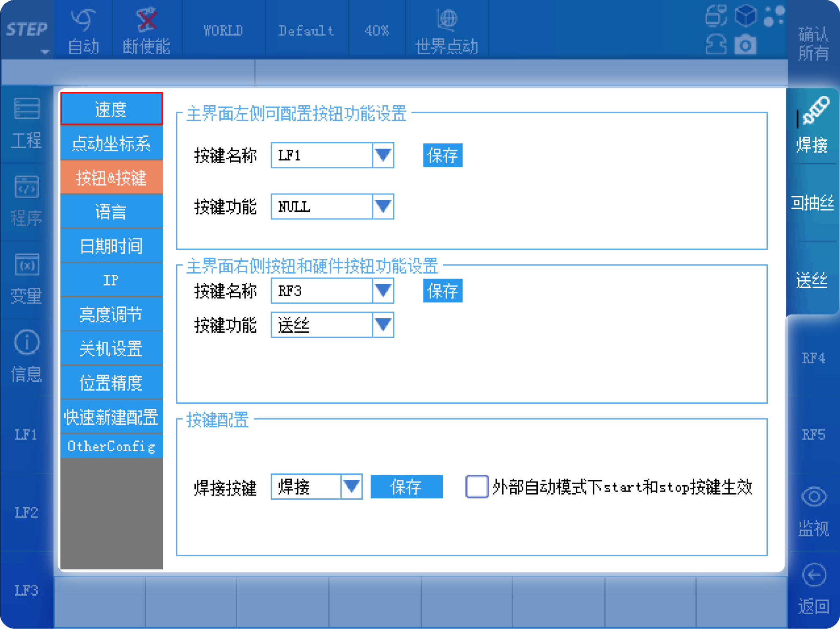Click the LF2 side button
The width and height of the screenshot is (840, 629).
click(27, 513)
